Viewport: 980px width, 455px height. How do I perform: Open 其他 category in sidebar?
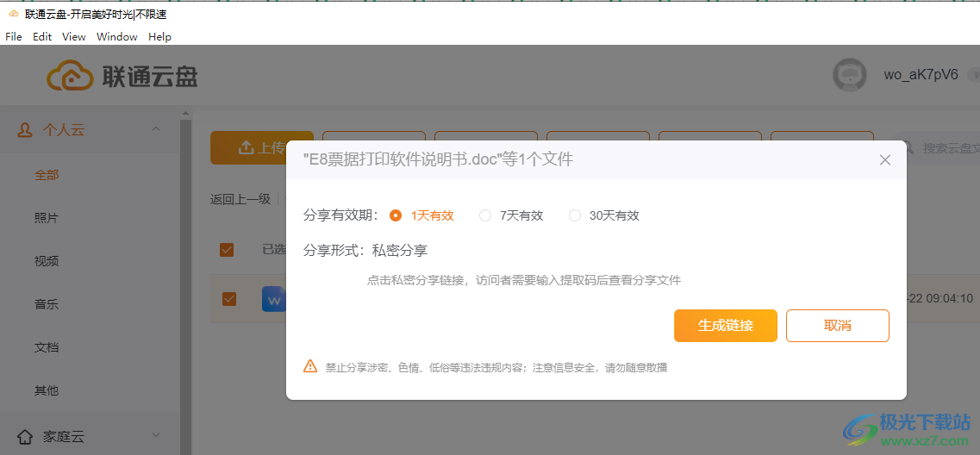(x=47, y=390)
